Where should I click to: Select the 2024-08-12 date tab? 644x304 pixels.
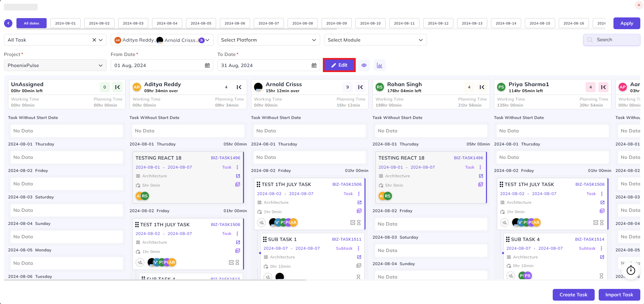pos(438,23)
